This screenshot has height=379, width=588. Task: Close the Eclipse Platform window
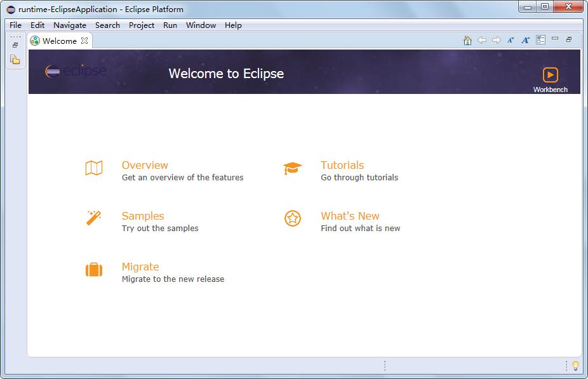tap(568, 7)
